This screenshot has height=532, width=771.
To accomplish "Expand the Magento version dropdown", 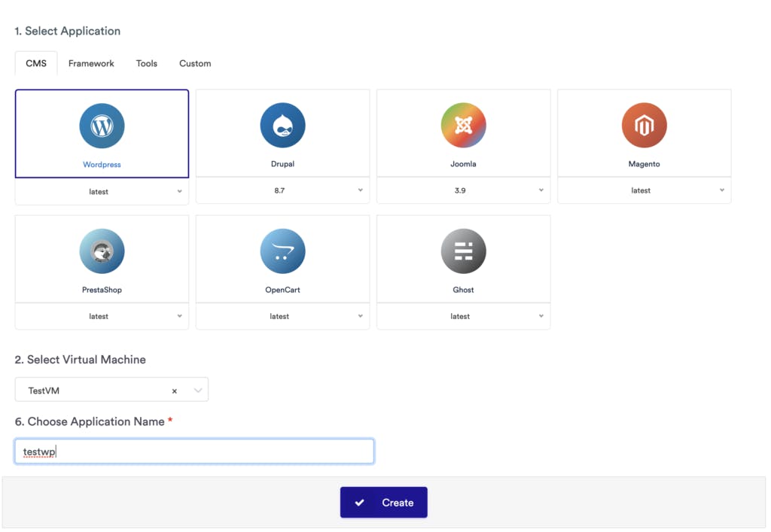I will pos(644,190).
